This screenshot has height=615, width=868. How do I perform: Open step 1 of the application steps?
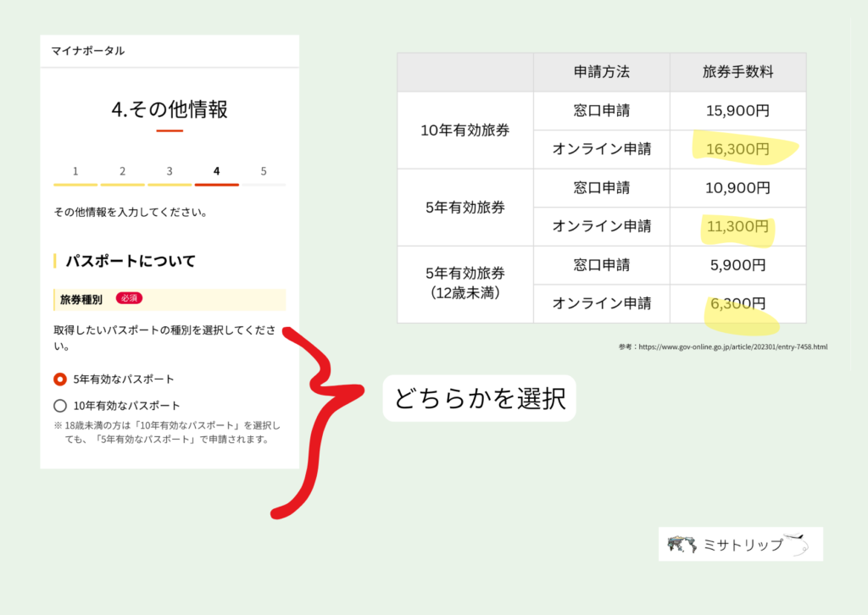pyautogui.click(x=75, y=170)
